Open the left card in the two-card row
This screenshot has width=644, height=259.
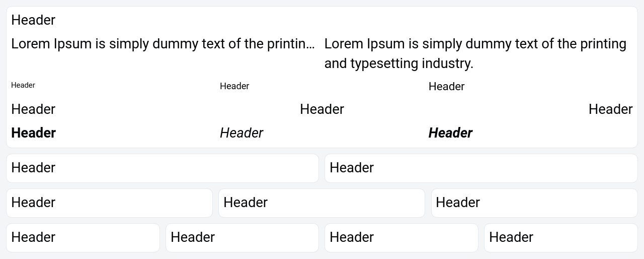click(x=163, y=168)
